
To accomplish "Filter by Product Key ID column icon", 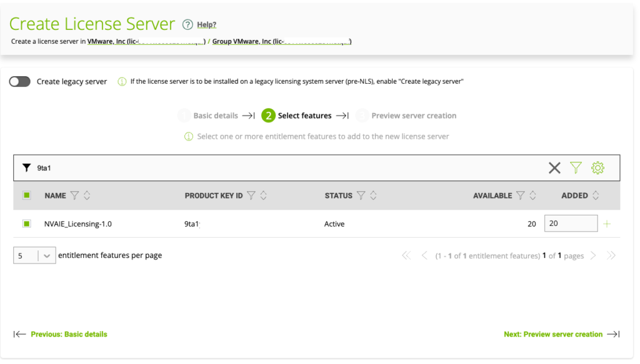I will click(x=251, y=195).
